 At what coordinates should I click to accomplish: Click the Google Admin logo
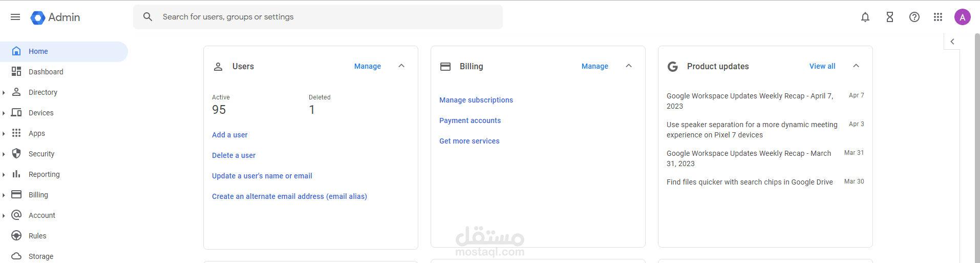point(55,17)
